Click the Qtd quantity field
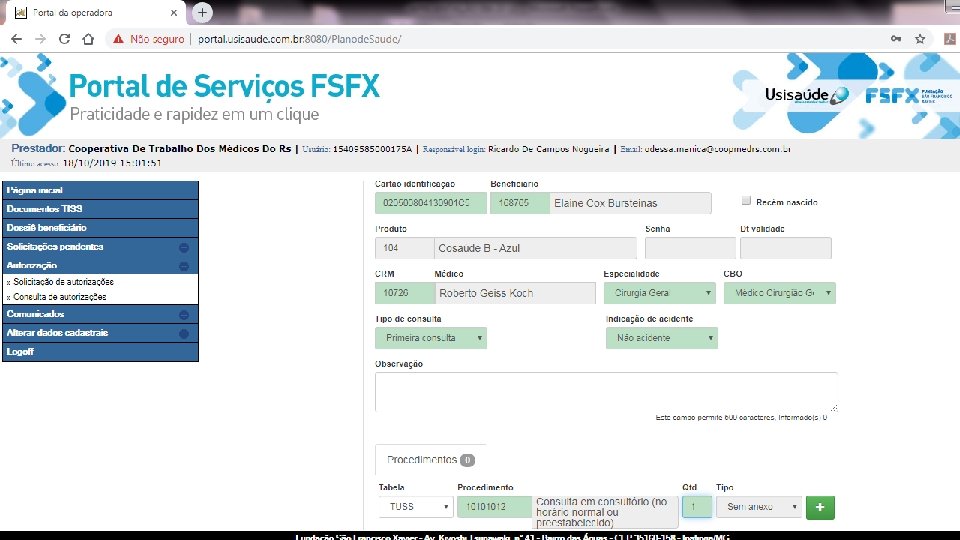960x540 pixels. tap(697, 507)
